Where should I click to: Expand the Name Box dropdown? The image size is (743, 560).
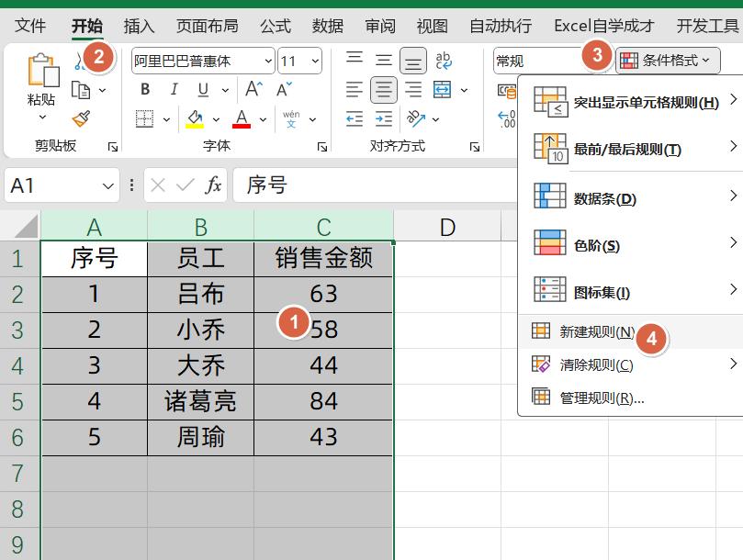tap(108, 185)
